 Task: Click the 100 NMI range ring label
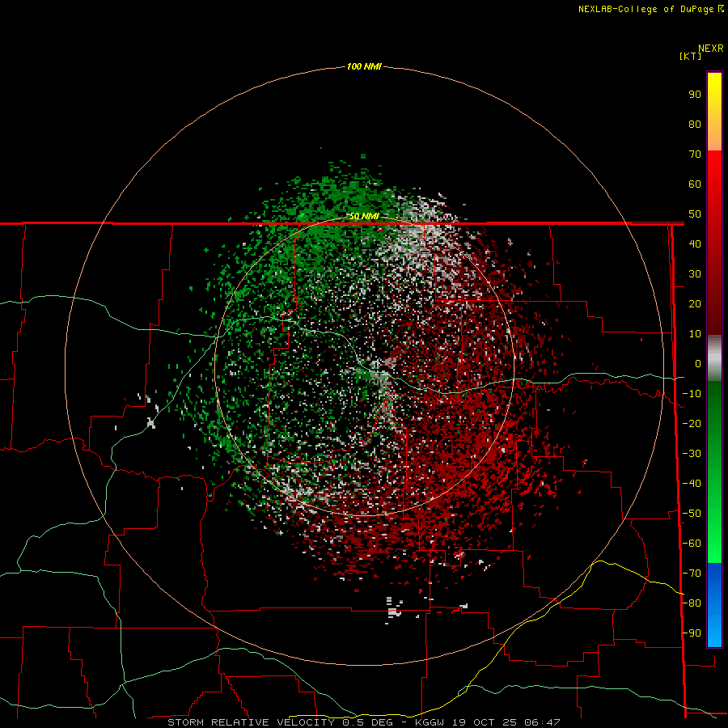pyautogui.click(x=364, y=67)
